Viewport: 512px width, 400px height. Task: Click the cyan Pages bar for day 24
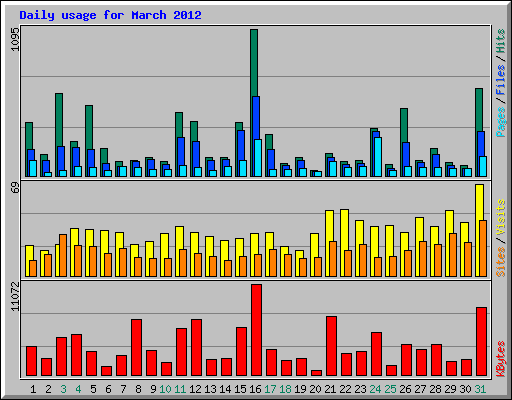click(x=378, y=157)
